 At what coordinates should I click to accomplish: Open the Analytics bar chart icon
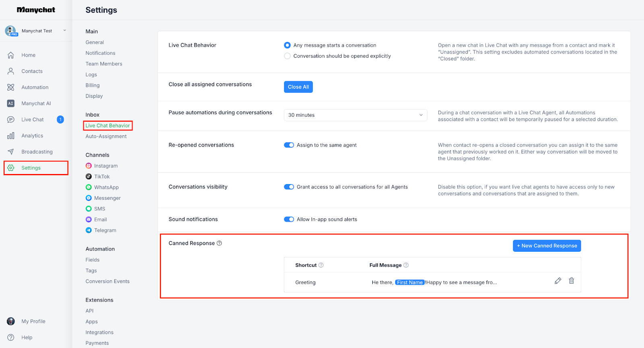coord(11,136)
